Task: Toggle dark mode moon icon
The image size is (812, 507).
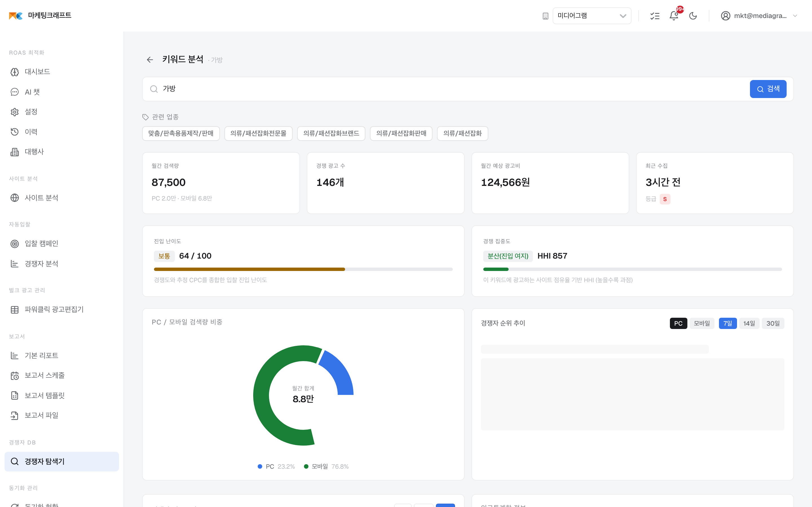Action: click(x=693, y=16)
